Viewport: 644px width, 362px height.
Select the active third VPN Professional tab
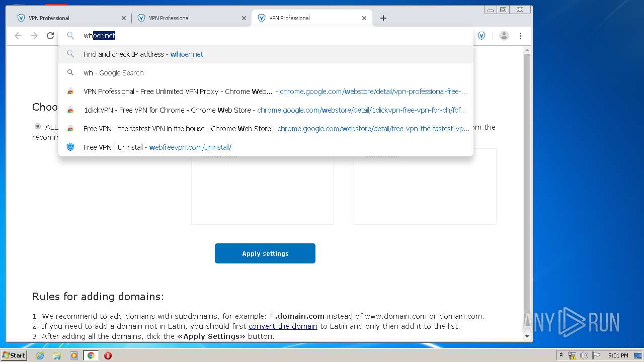(312, 18)
